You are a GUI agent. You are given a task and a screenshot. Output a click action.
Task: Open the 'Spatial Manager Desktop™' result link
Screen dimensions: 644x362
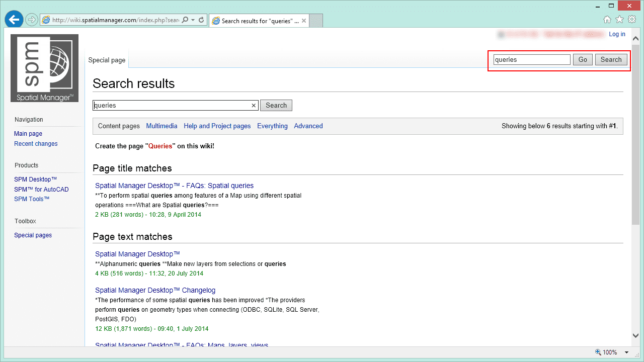(137, 254)
